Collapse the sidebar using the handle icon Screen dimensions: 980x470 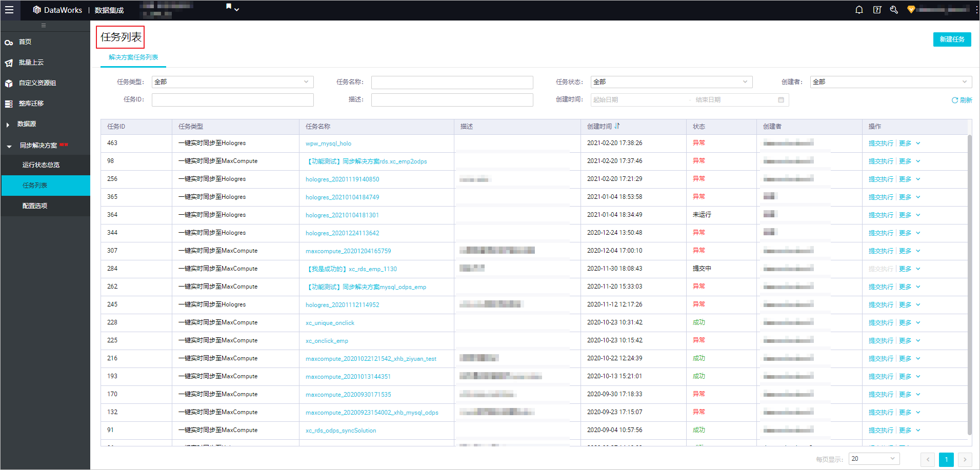click(44, 26)
